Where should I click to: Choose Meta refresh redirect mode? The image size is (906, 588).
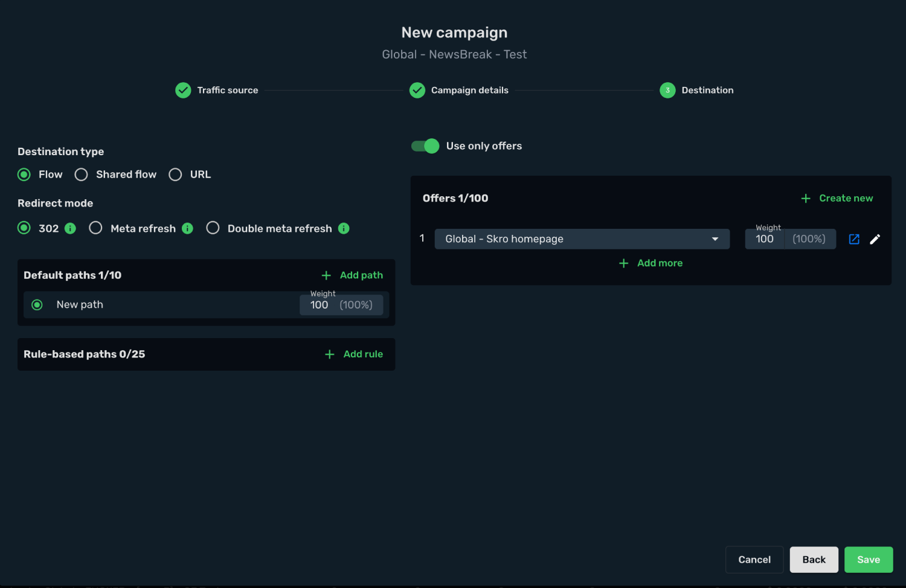[x=95, y=228]
